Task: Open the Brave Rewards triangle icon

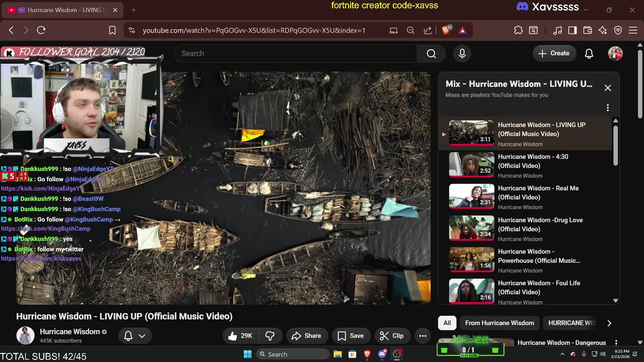Action: click(462, 30)
